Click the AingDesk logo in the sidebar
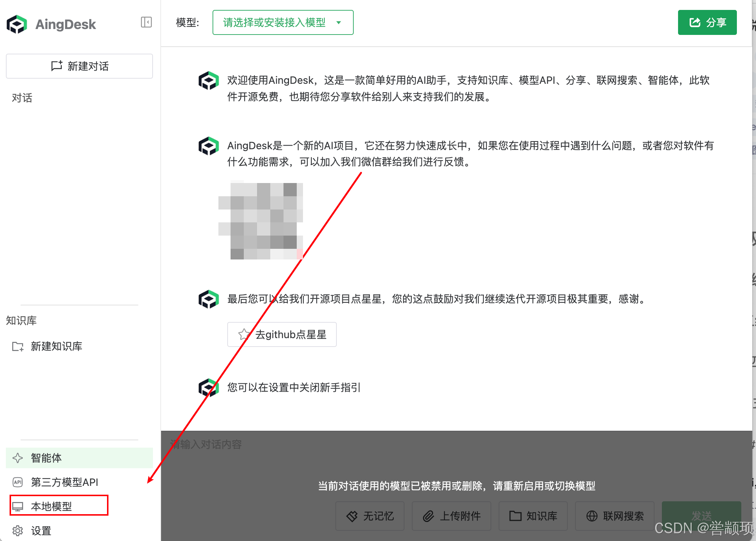 [x=17, y=24]
